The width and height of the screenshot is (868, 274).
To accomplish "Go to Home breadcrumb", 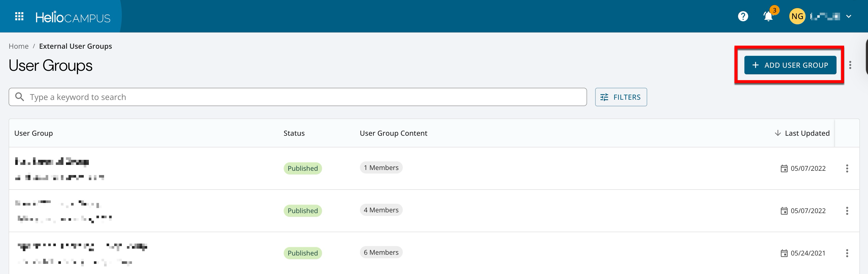I will pyautogui.click(x=19, y=46).
